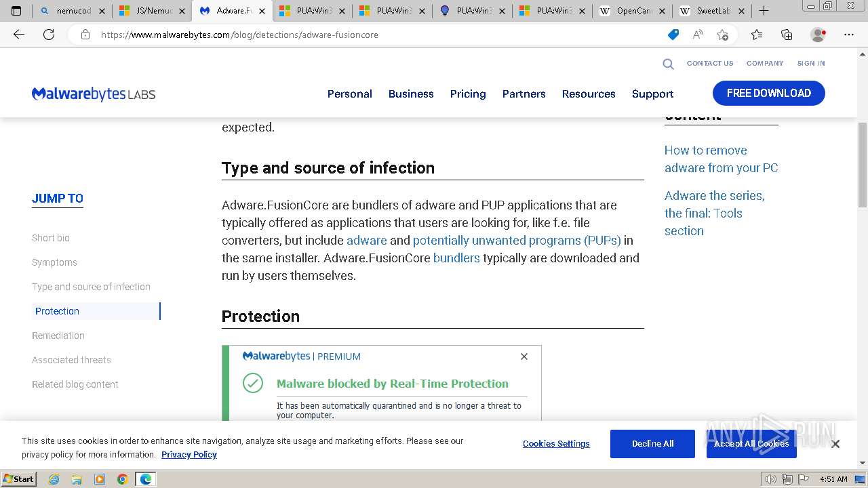Open potentially unwanted programs (PUPs) link
This screenshot has height=488, width=868.
(517, 241)
